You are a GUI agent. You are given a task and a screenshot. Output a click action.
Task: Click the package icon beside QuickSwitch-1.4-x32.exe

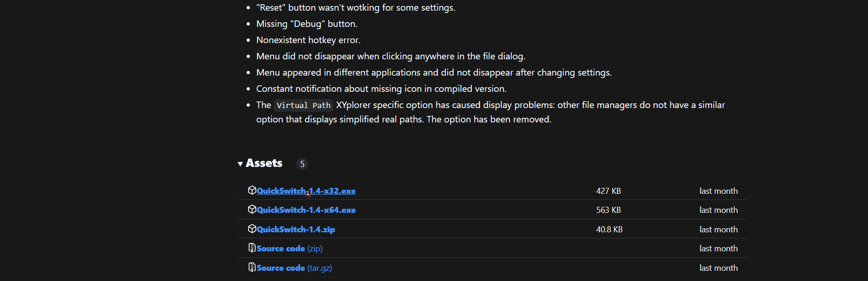point(252,190)
